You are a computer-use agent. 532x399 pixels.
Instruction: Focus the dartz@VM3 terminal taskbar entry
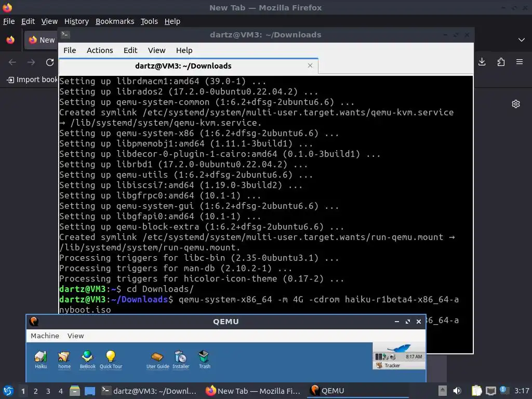pyautogui.click(x=149, y=391)
